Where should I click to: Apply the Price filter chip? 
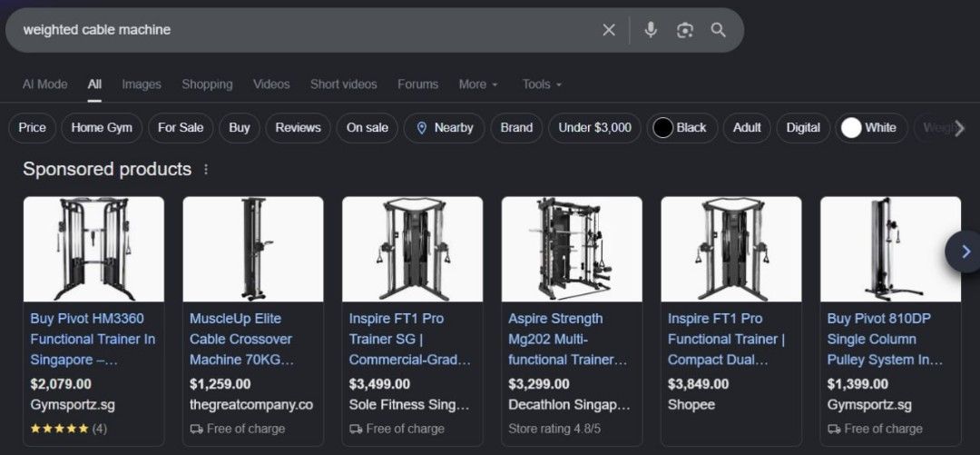pos(32,128)
